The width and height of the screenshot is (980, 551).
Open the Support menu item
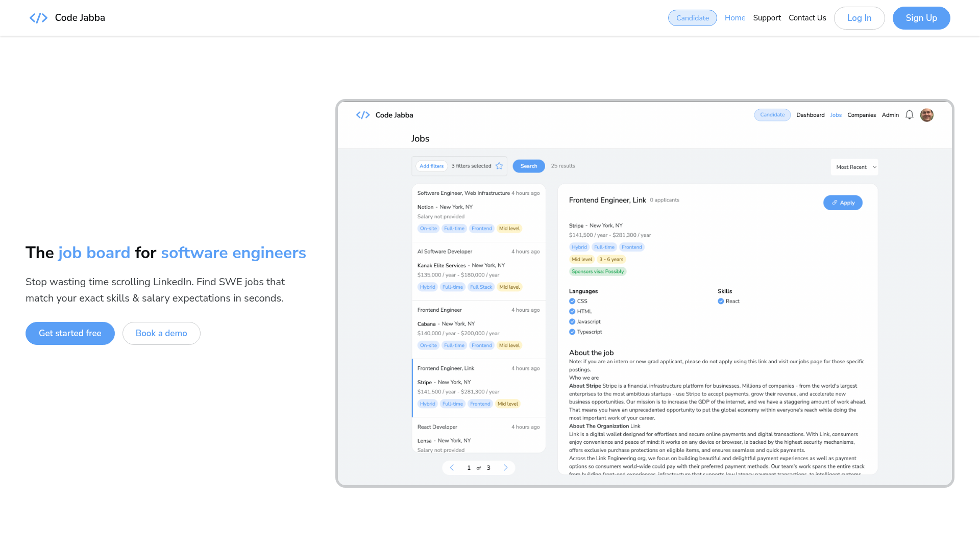point(767,18)
